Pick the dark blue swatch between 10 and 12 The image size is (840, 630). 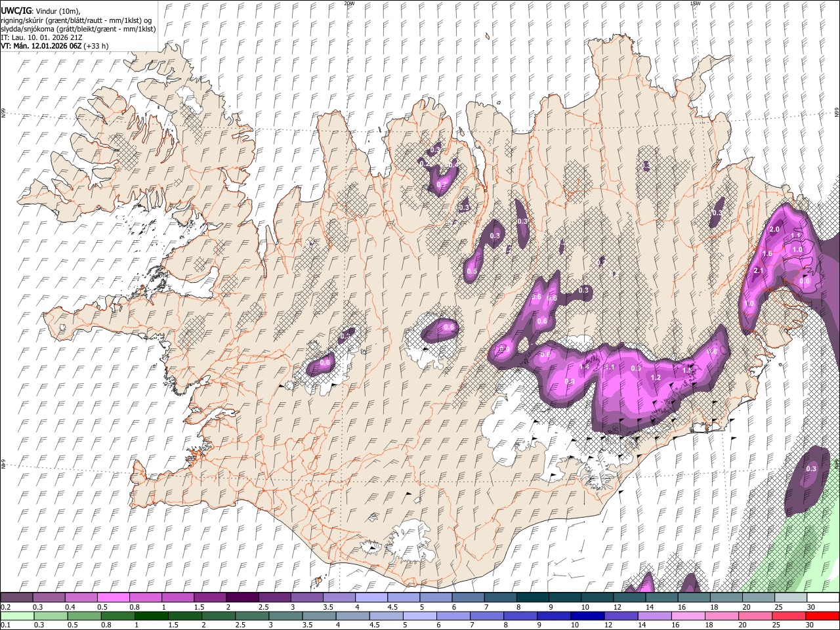point(586,616)
